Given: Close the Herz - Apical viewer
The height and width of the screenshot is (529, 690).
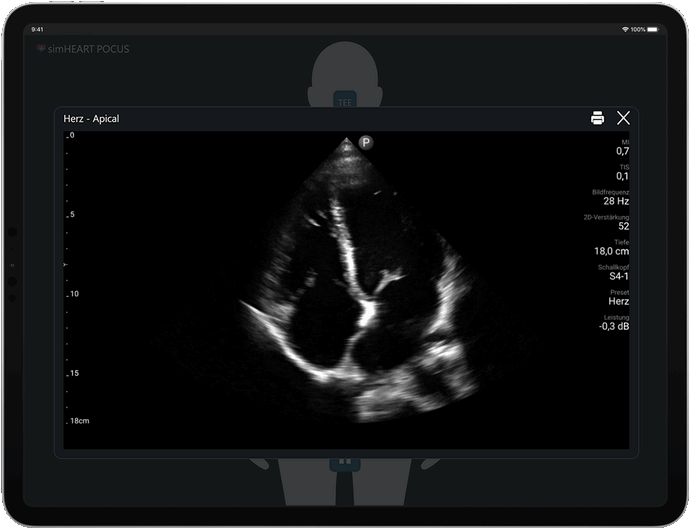Looking at the screenshot, I should [623, 118].
